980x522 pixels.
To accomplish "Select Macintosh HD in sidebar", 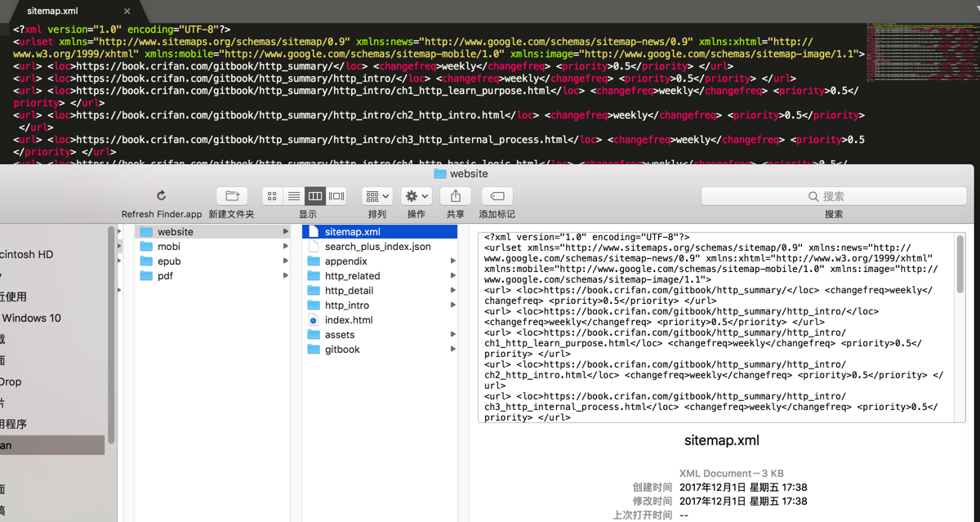I will point(27,254).
